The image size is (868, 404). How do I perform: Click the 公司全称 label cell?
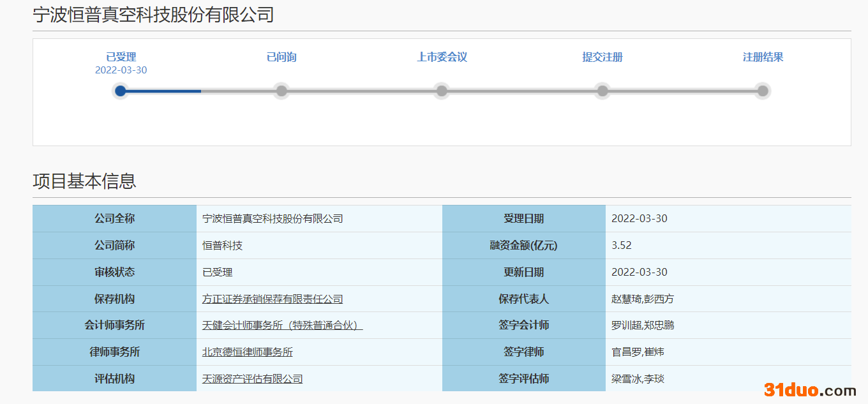115,218
